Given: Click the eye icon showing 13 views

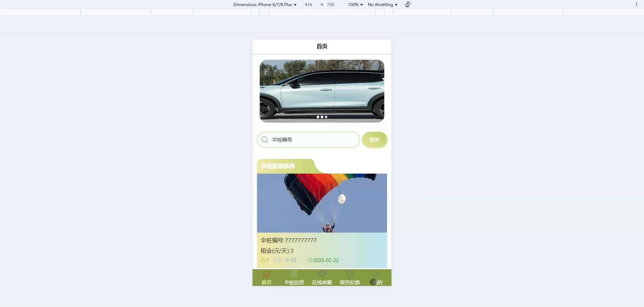Looking at the screenshot, I should [287, 260].
